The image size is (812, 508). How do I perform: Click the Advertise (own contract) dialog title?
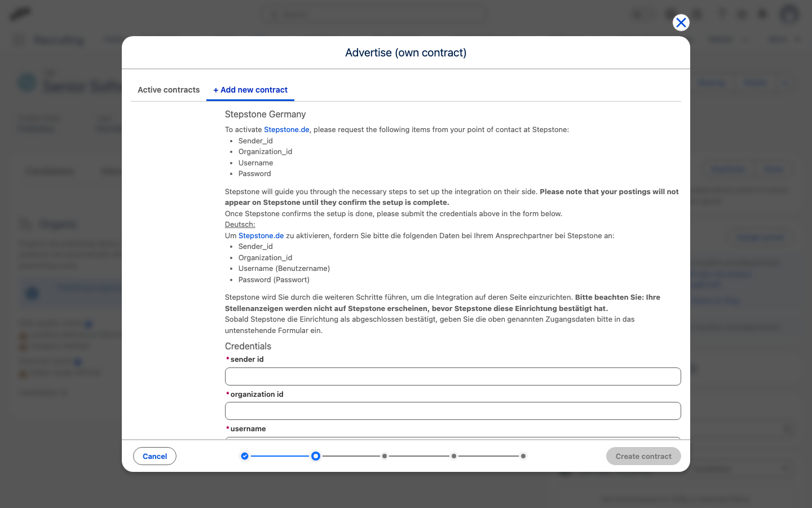pyautogui.click(x=406, y=52)
